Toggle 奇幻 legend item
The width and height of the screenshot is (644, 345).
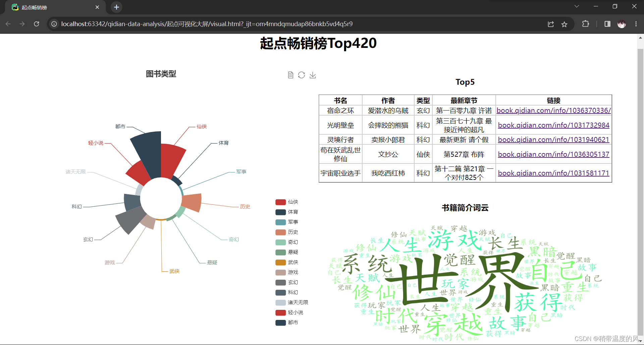(x=287, y=242)
